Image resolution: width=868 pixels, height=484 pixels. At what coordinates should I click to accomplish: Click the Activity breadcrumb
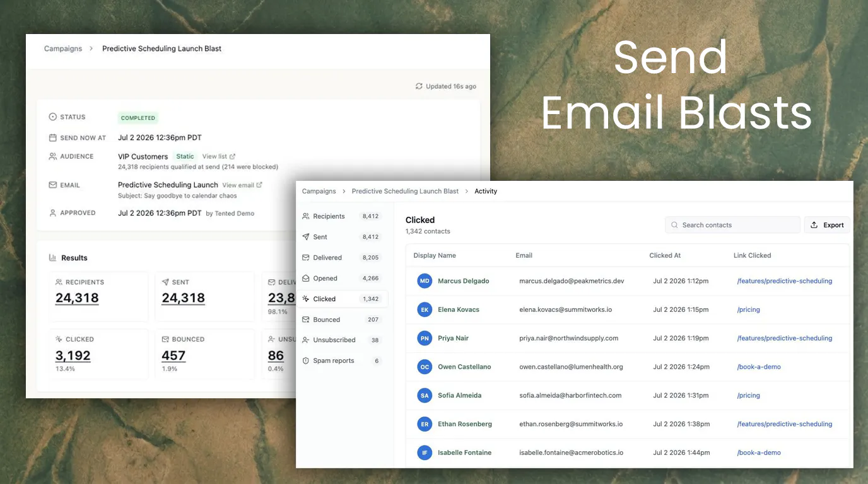tap(486, 191)
